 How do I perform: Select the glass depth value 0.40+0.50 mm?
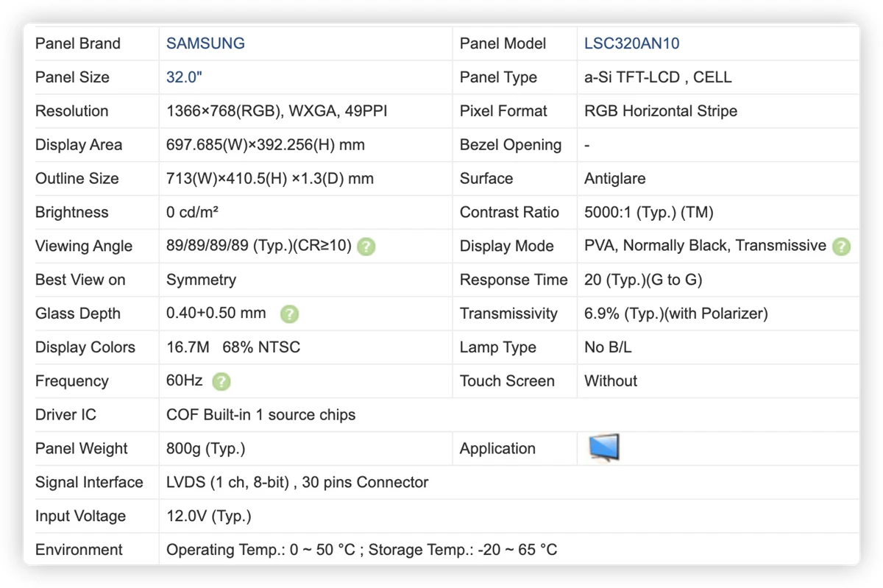[216, 314]
